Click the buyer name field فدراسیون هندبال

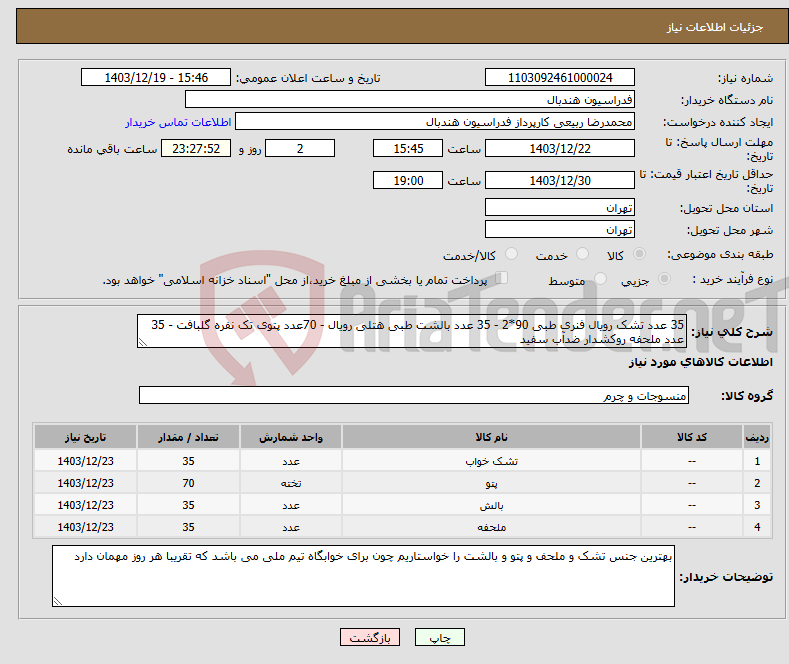pyautogui.click(x=410, y=100)
